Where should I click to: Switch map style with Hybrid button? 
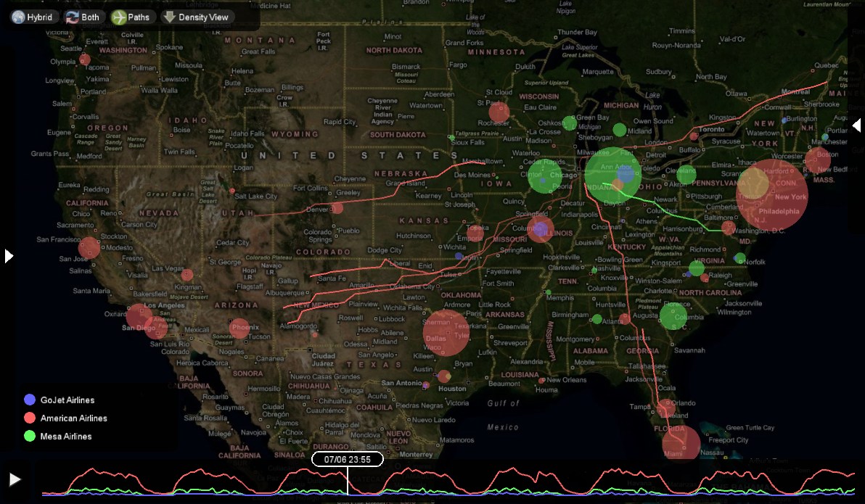click(x=33, y=17)
